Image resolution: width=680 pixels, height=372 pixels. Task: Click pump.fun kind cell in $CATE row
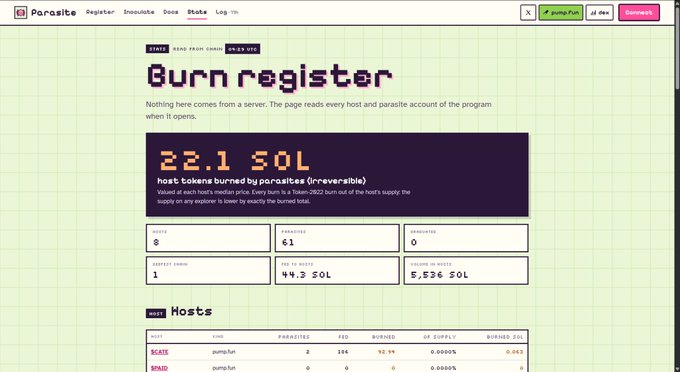pos(224,352)
